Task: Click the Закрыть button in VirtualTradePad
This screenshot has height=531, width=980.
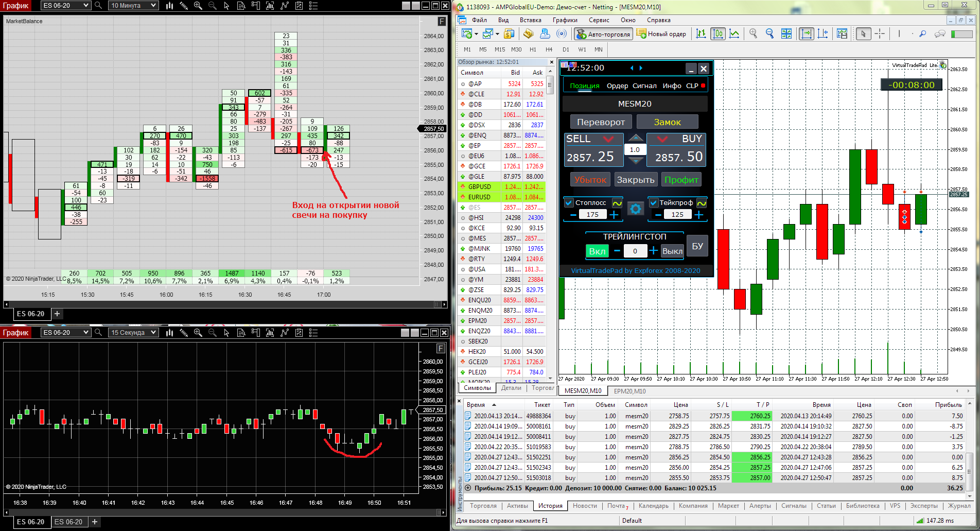Action: pos(636,180)
